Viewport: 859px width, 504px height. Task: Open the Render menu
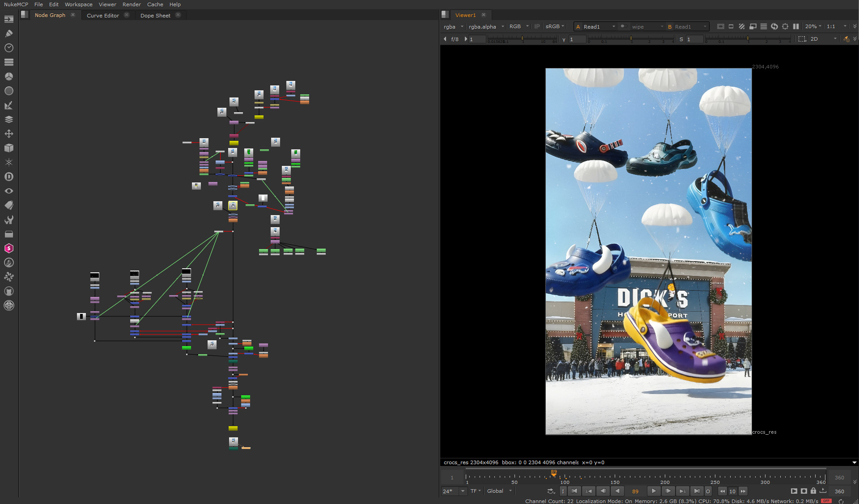132,4
